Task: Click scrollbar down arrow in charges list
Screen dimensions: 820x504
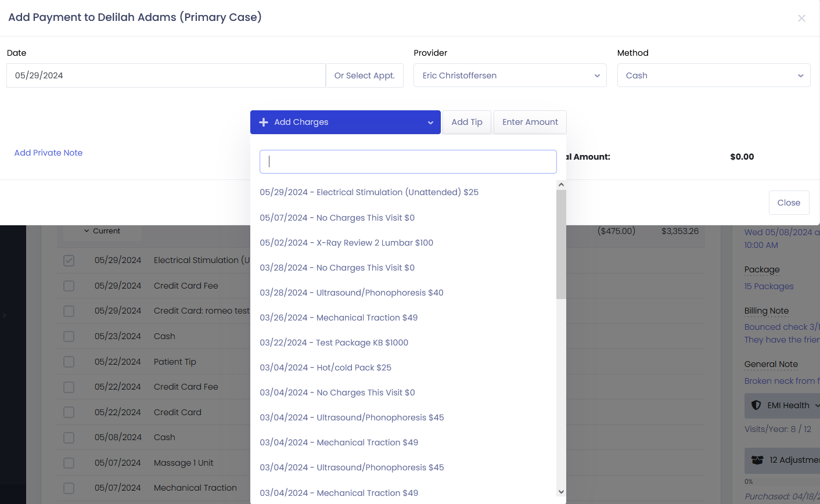Action: point(561,492)
